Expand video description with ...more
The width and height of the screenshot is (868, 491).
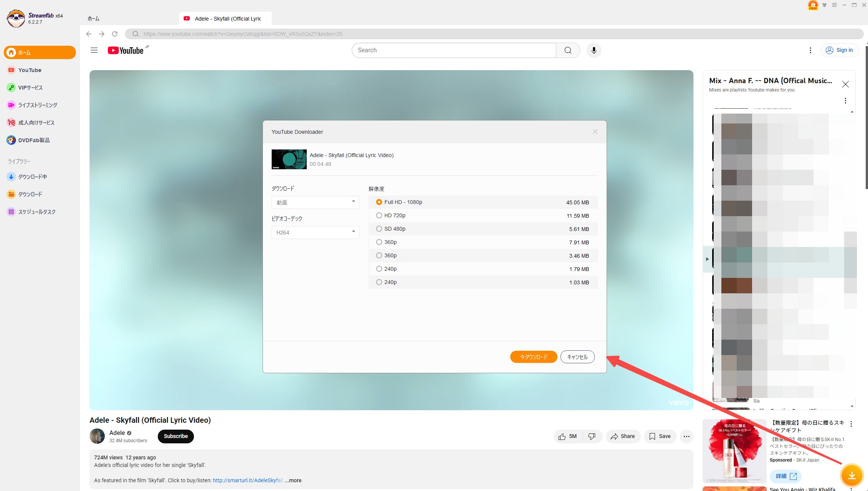pyautogui.click(x=293, y=480)
